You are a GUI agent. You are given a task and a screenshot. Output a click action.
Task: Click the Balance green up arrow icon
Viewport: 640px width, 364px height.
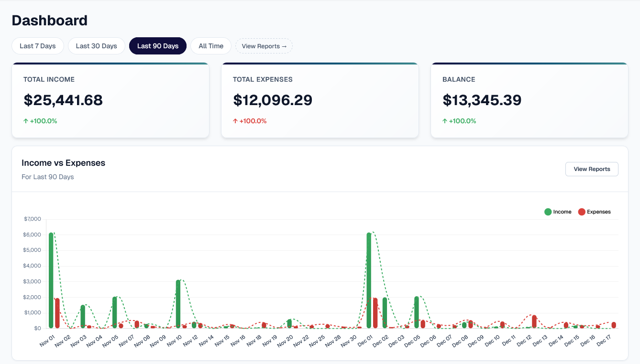445,121
